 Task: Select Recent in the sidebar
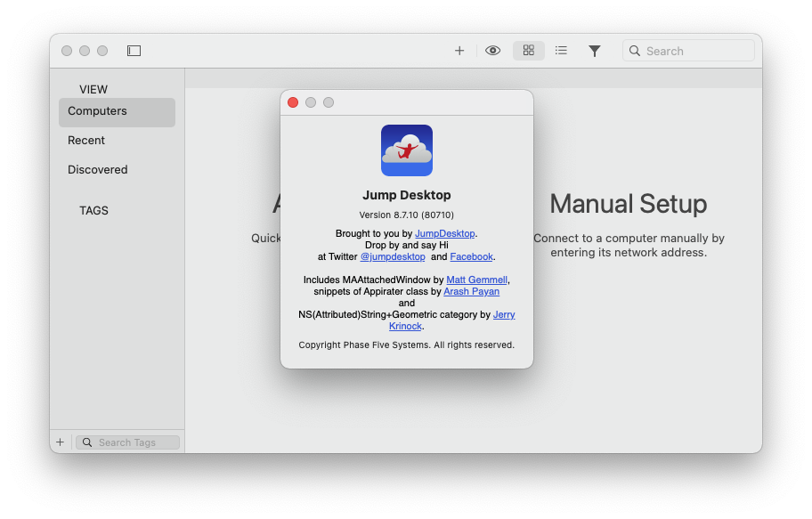[86, 141]
